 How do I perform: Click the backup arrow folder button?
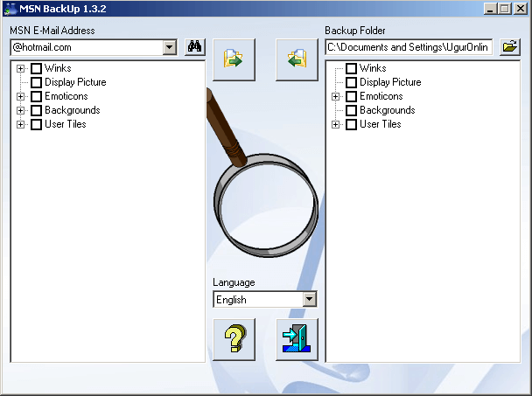234,59
